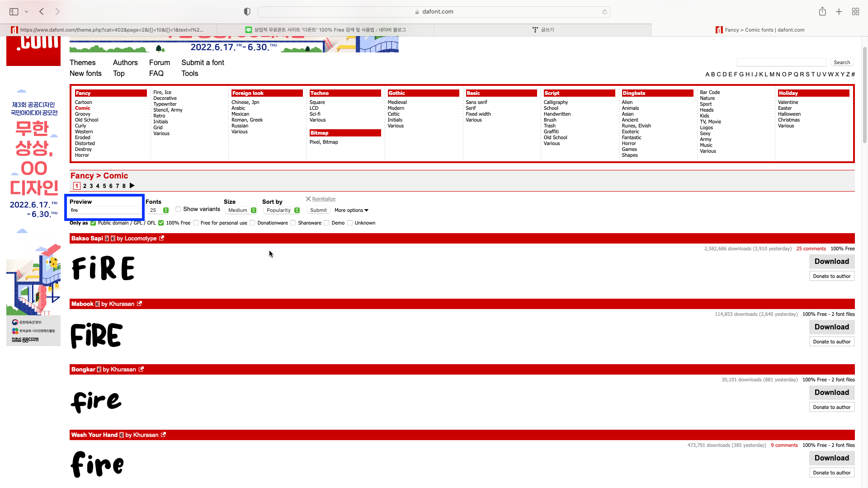868x488 pixels.
Task: Open the Cartoon category link
Action: 83,102
